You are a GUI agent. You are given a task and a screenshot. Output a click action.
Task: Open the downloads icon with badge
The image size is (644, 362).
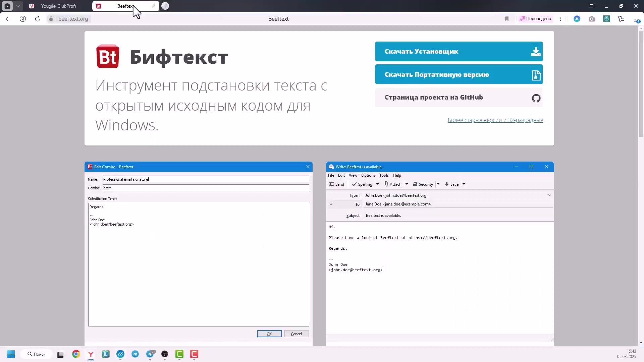[x=636, y=19]
